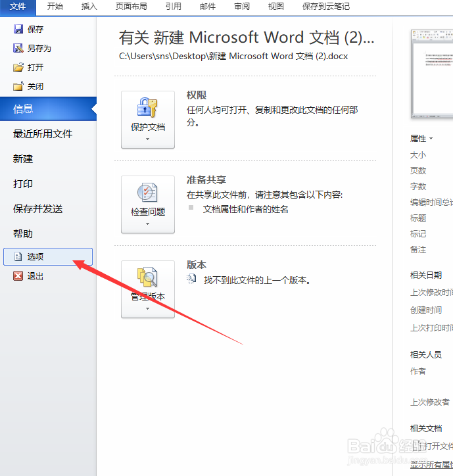The image size is (453, 476).
Task: Click the 大小 property label
Action: pos(418,155)
